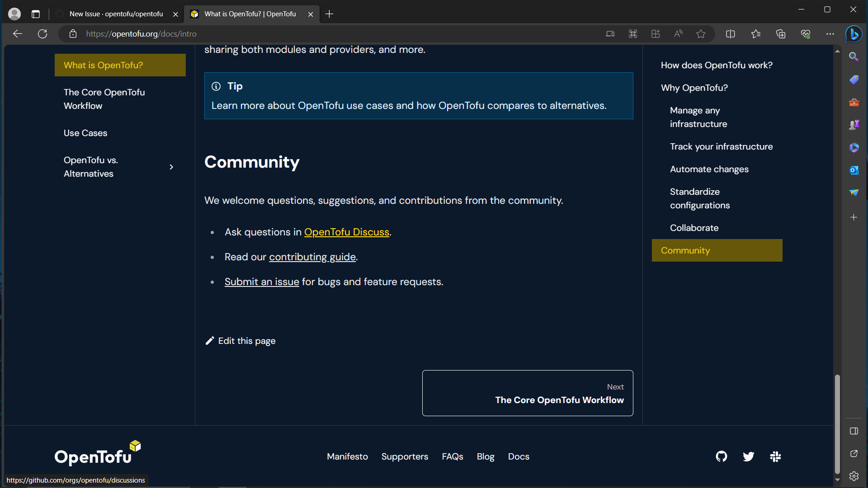Open Outlook from the sidebar
This screenshot has height=488, width=868.
tap(854, 170)
